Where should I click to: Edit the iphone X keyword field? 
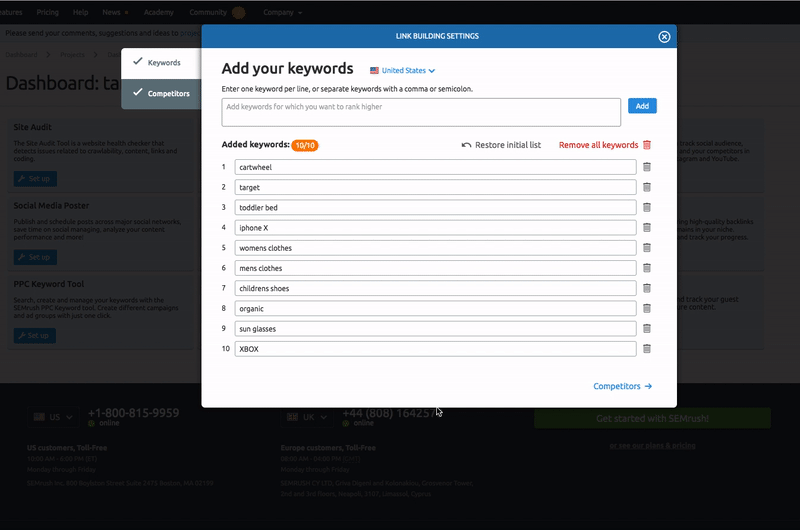click(435, 228)
